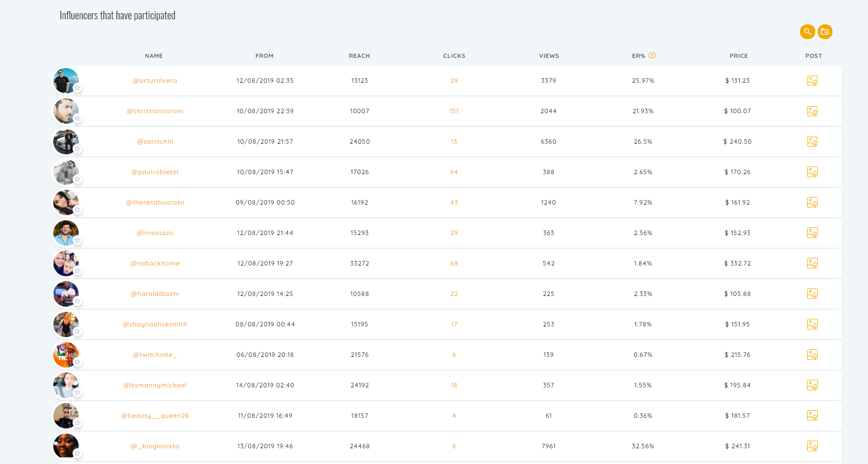Open the @nobackhome profile link
Screen dimensions: 868x464
click(x=155, y=263)
